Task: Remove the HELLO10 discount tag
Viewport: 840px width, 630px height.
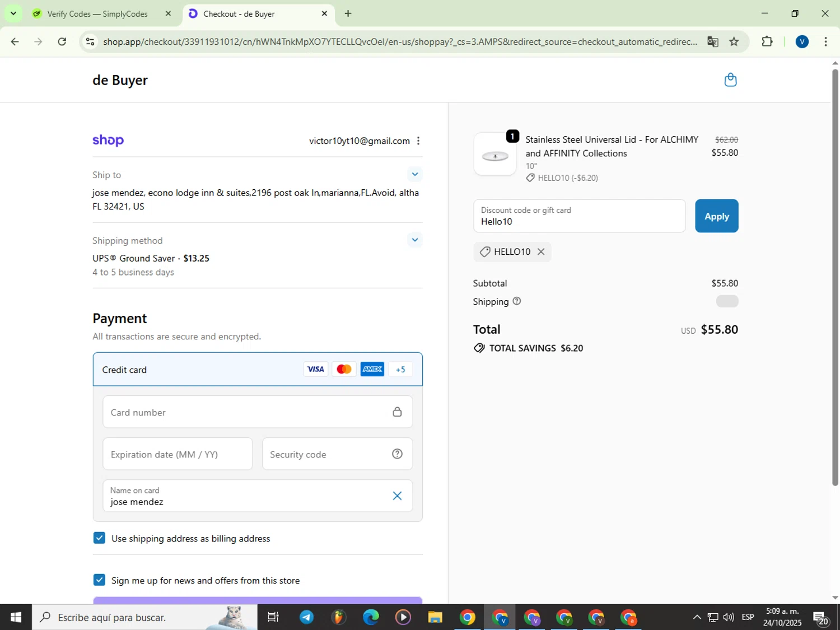Action: tap(541, 252)
